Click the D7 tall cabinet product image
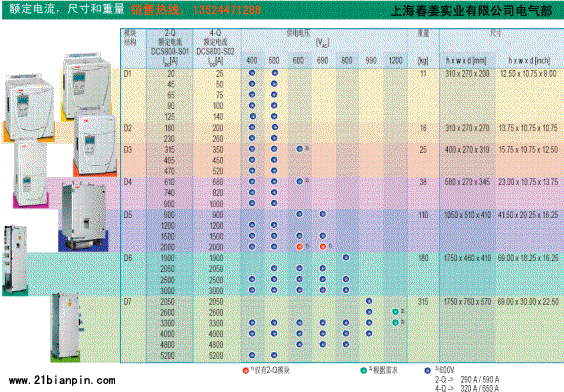Screen dimensions: 564x392 pyautogui.click(x=66, y=327)
